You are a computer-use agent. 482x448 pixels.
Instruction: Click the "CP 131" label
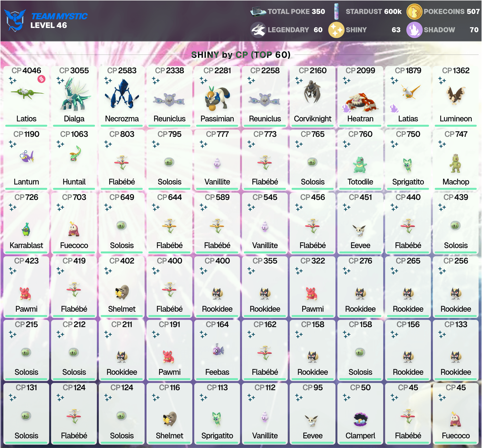pyautogui.click(x=26, y=388)
